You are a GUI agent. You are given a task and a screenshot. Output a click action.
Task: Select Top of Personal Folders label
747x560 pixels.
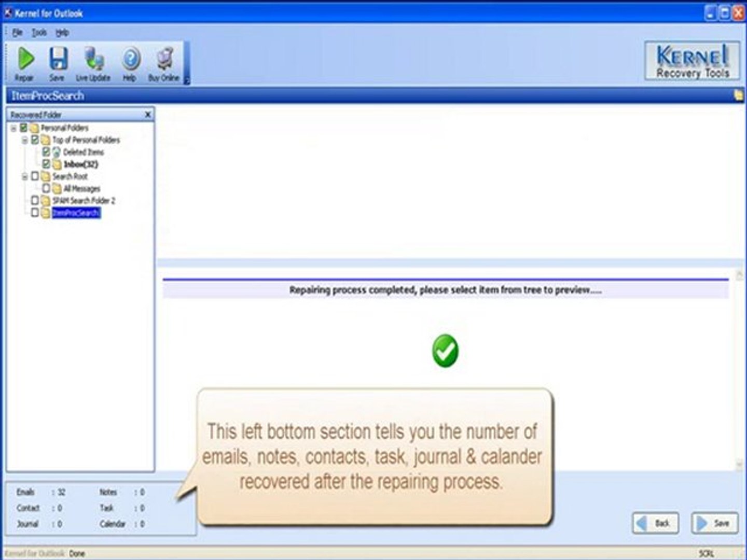coord(86,140)
